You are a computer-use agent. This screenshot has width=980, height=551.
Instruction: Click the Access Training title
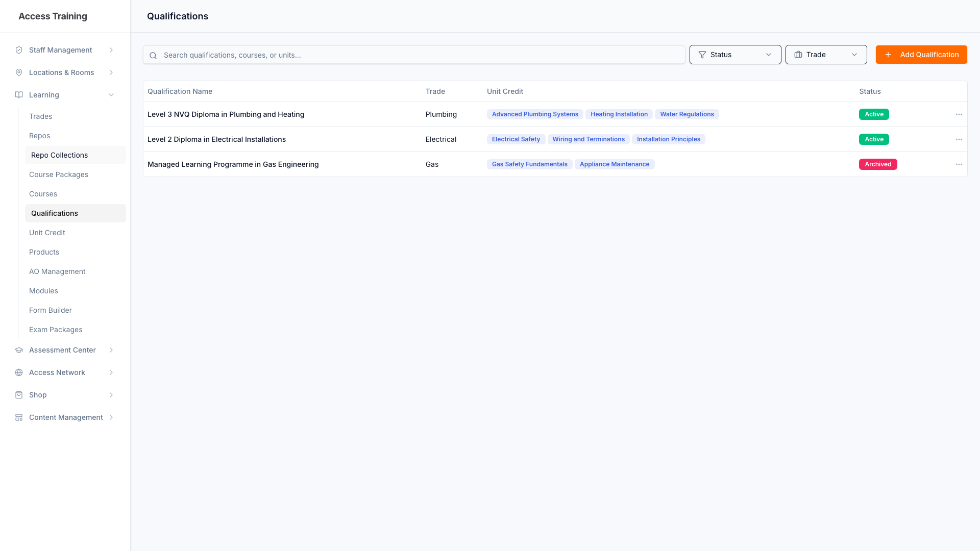point(53,16)
